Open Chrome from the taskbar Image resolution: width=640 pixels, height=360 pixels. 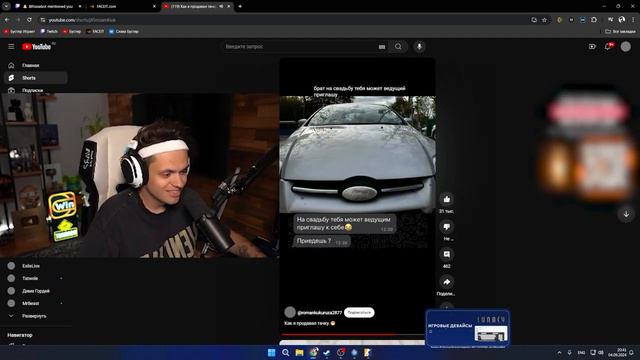tap(313, 353)
